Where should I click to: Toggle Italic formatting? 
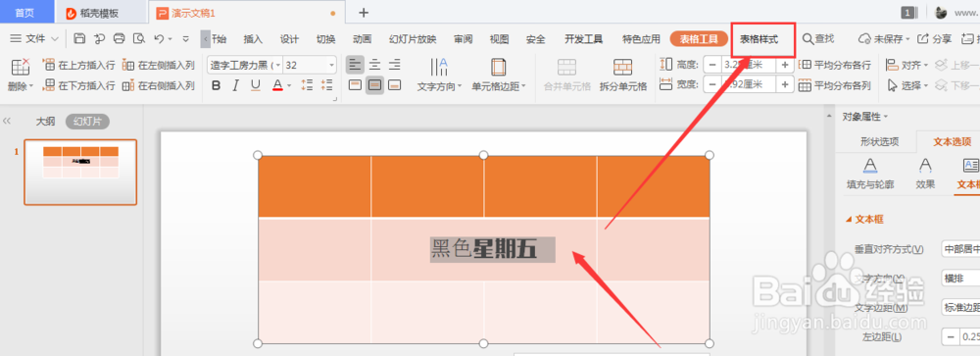pyautogui.click(x=235, y=85)
